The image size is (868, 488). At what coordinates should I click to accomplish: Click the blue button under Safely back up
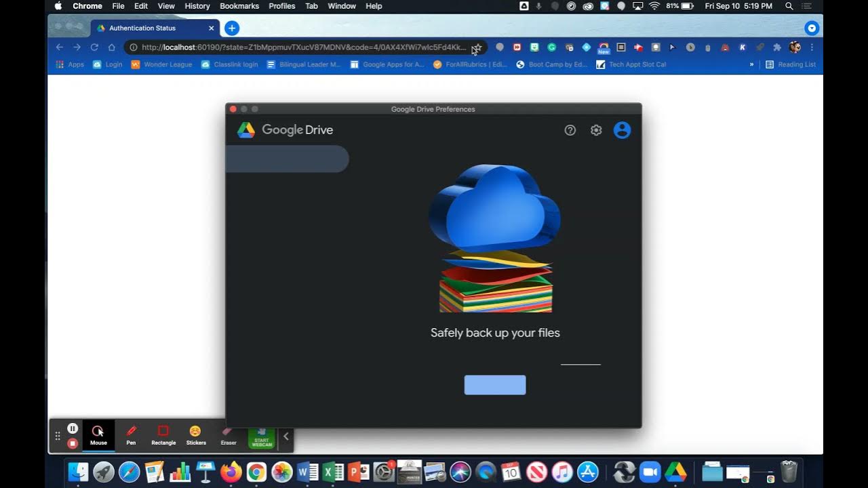tap(495, 385)
